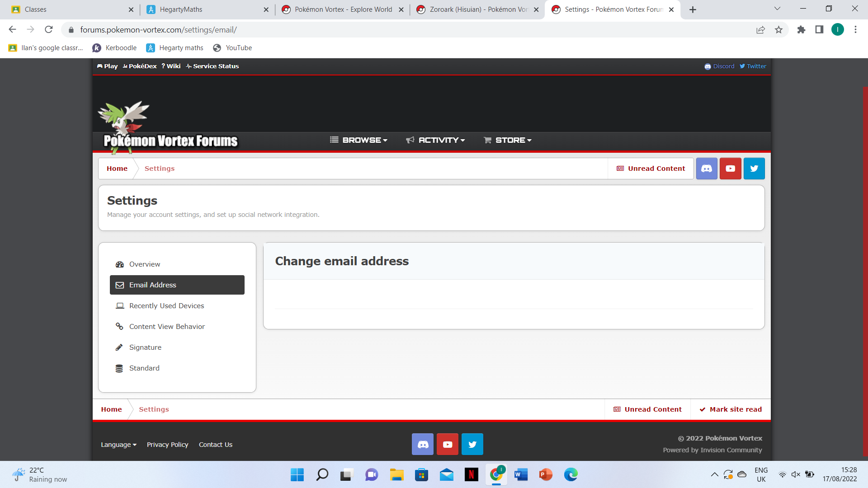
Task: Click Unread Content in top breadcrumb bar
Action: pyautogui.click(x=651, y=169)
